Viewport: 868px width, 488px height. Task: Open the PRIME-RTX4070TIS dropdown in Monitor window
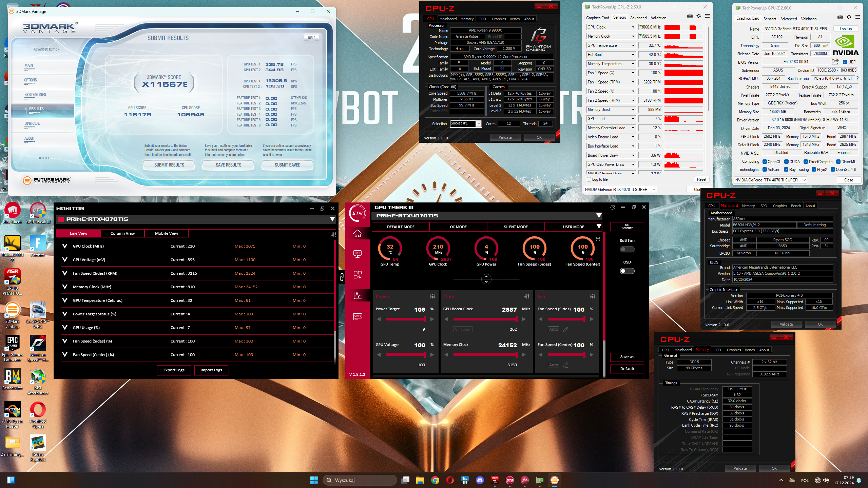pyautogui.click(x=332, y=219)
